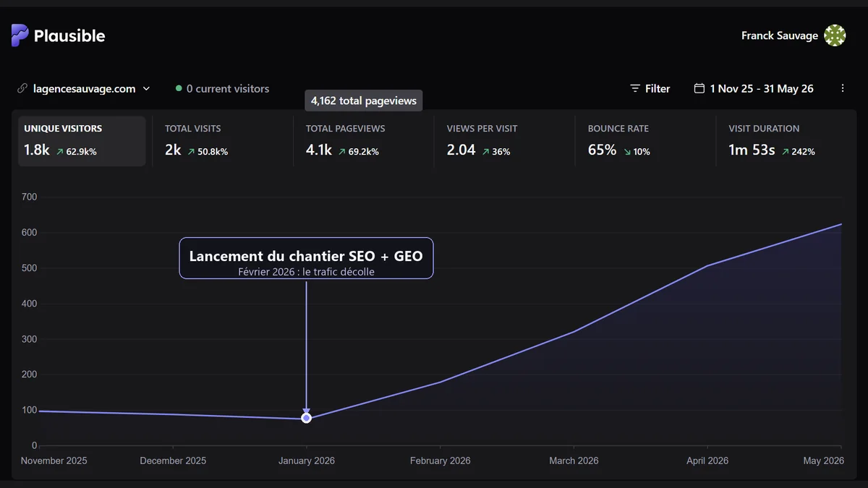Click the link icon beside lagencesauvage.com
The height and width of the screenshot is (488, 868).
point(22,89)
